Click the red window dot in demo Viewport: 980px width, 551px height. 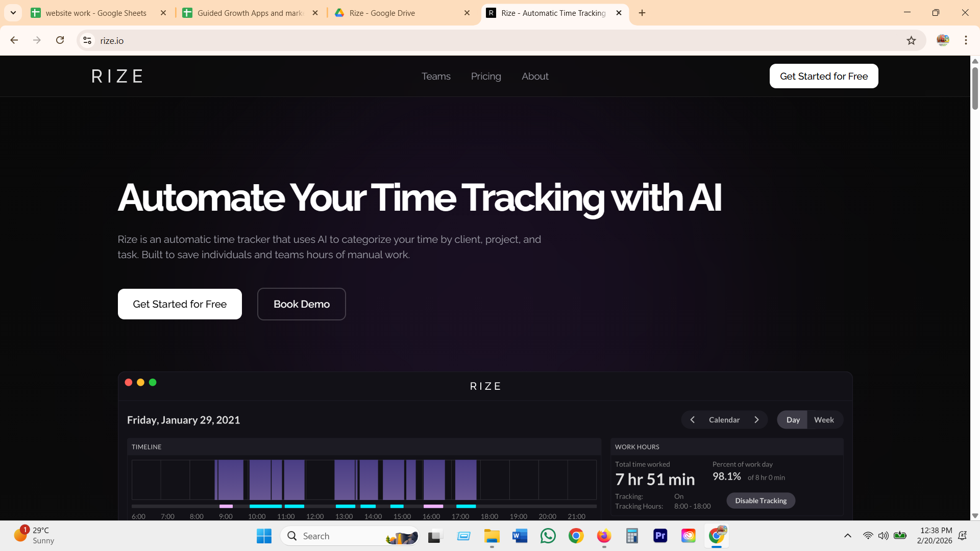tap(129, 382)
